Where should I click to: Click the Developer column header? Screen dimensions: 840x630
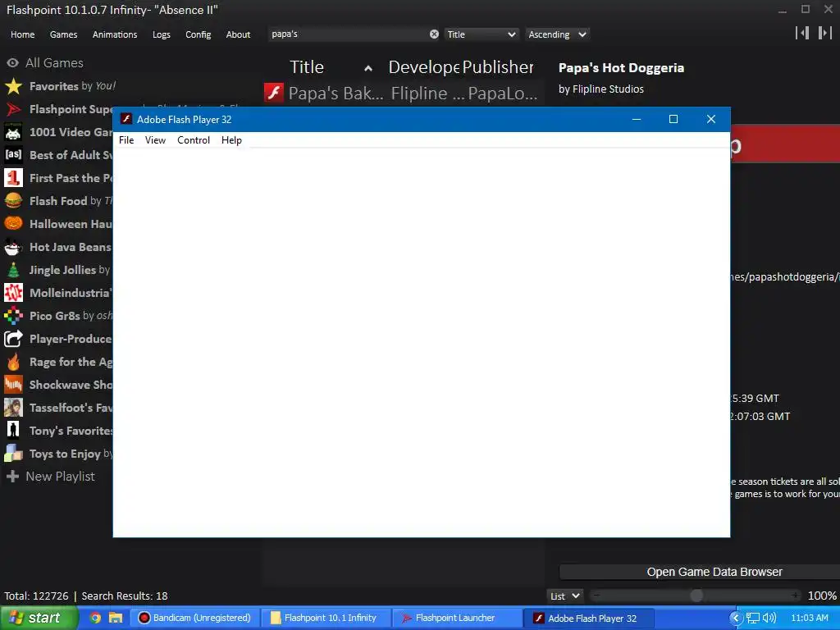coord(424,67)
